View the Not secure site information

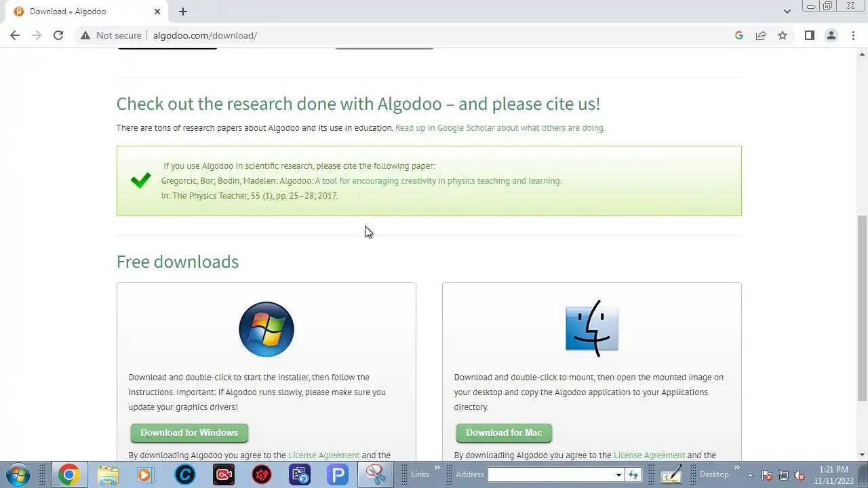pos(111,35)
